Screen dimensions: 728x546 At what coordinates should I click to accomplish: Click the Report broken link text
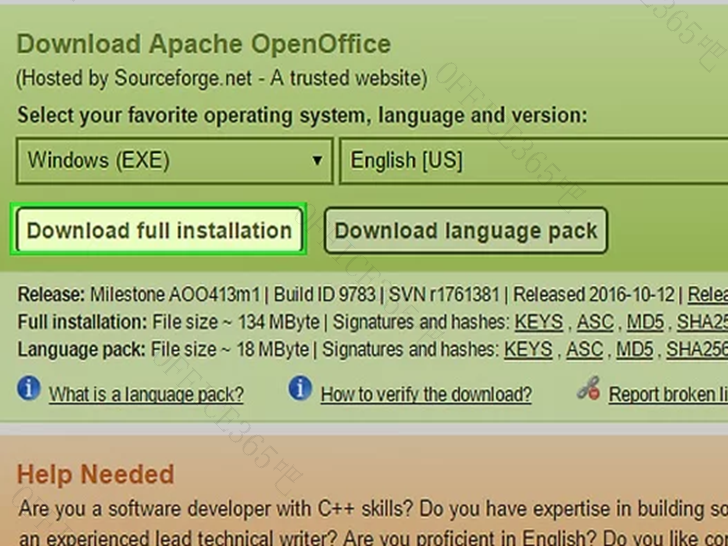tap(668, 394)
